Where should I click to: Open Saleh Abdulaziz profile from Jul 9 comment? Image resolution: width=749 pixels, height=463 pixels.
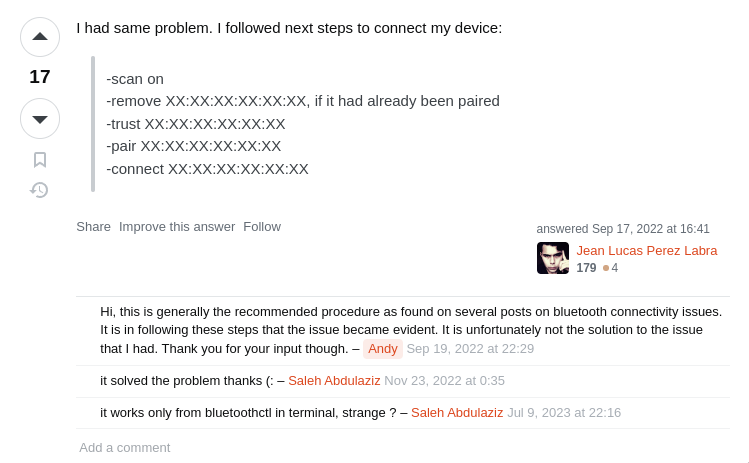(x=457, y=413)
